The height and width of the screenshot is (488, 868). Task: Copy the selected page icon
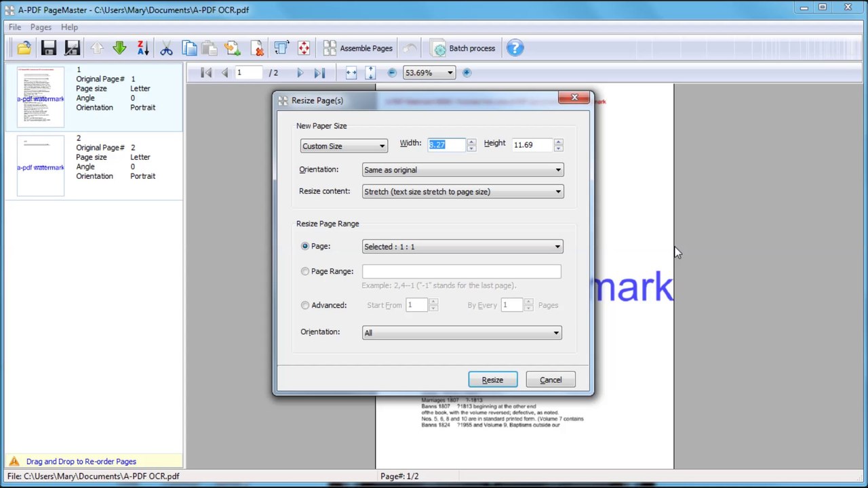(x=189, y=48)
